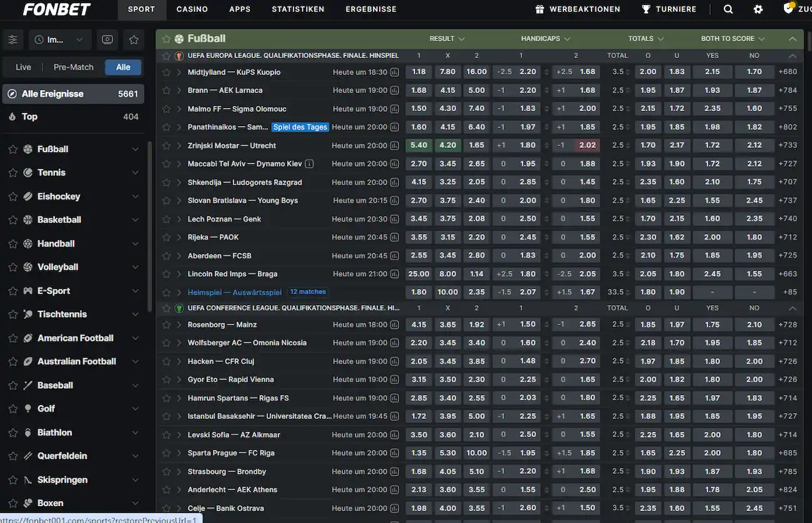Image resolution: width=812 pixels, height=523 pixels.
Task: Open the video broadcast filter icon
Action: click(107, 40)
